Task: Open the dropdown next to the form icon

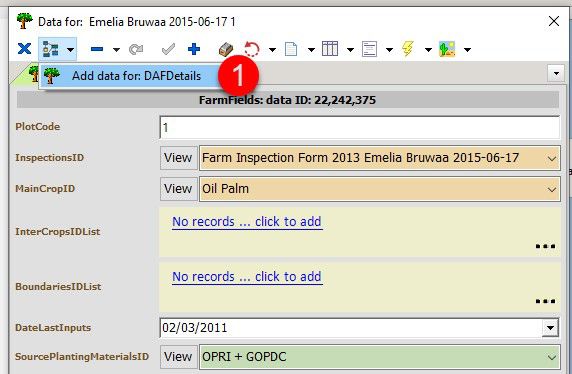Action: (x=389, y=50)
